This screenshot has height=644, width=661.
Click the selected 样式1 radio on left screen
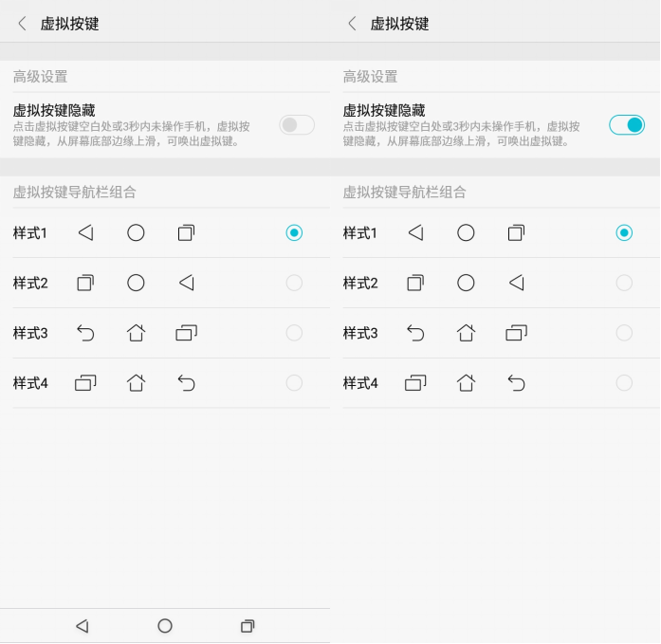click(x=294, y=232)
